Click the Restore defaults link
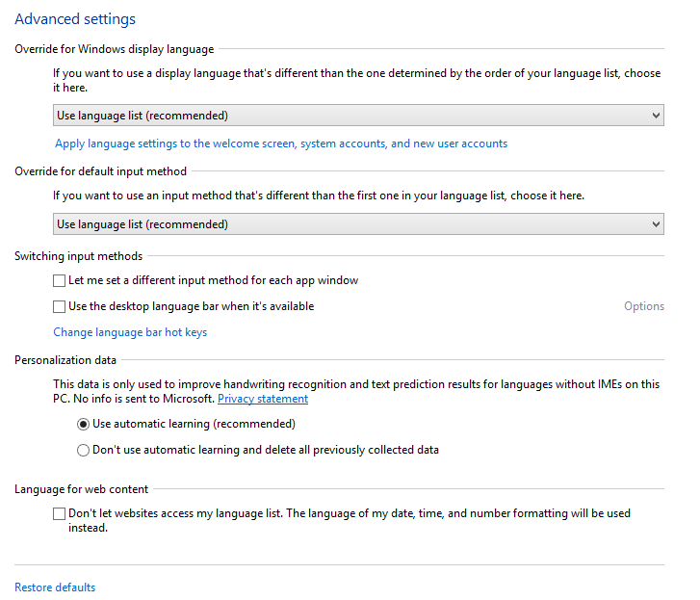Image resolution: width=700 pixels, height=600 pixels. pyautogui.click(x=55, y=587)
